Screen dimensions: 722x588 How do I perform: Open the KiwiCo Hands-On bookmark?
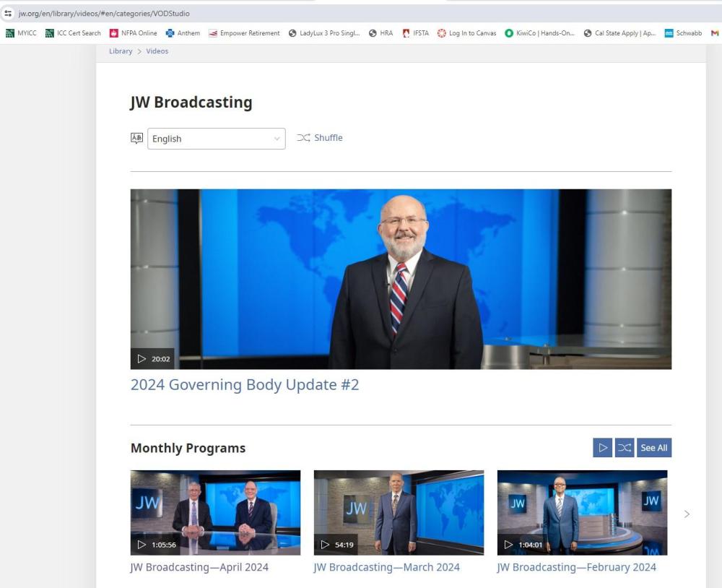539,33
